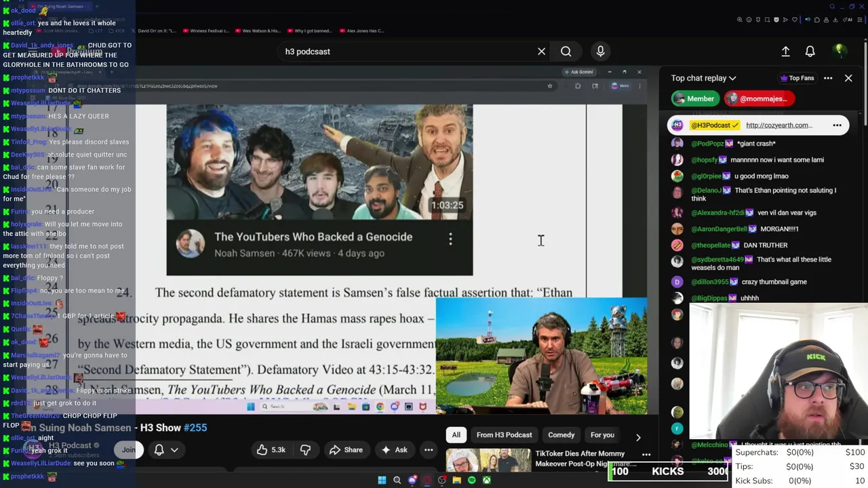Open the Wireless Festival browser tab
The width and height of the screenshot is (868, 488).
(x=205, y=30)
